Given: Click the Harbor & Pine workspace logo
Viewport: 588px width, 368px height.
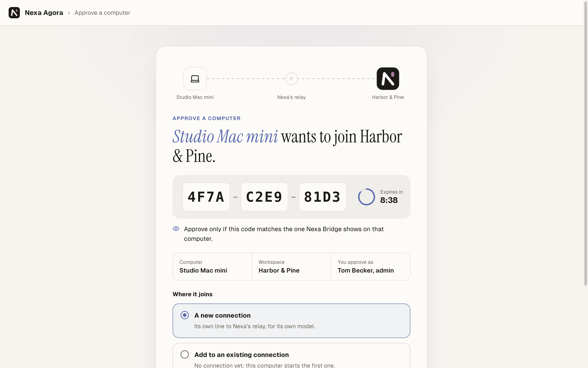Looking at the screenshot, I should (388, 79).
